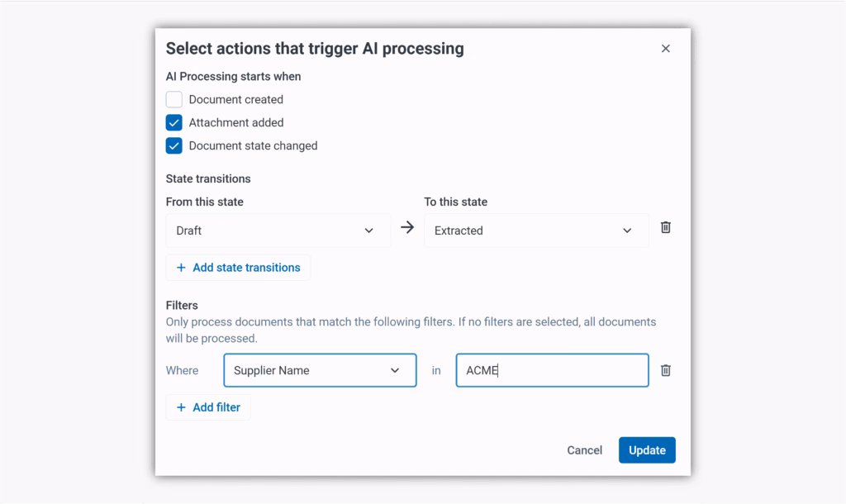Uncheck the Attachment added checkbox
Screen dimensions: 846x504
click(x=174, y=123)
